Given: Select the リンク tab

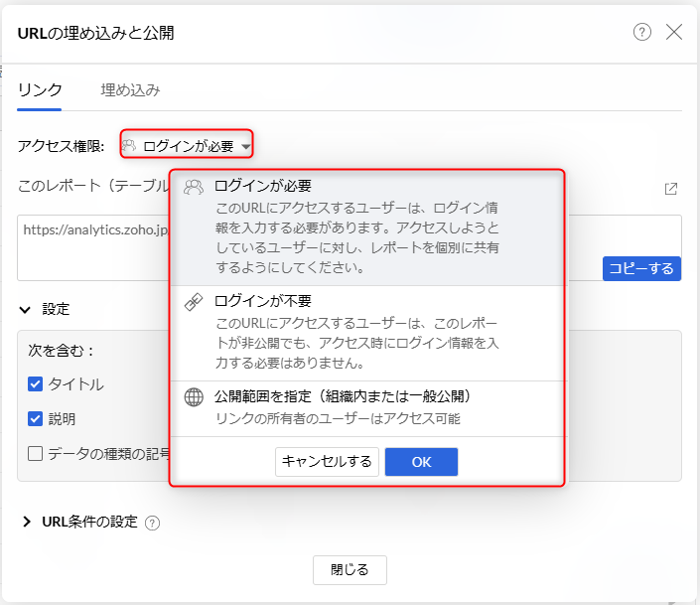Looking at the screenshot, I should click(x=40, y=90).
